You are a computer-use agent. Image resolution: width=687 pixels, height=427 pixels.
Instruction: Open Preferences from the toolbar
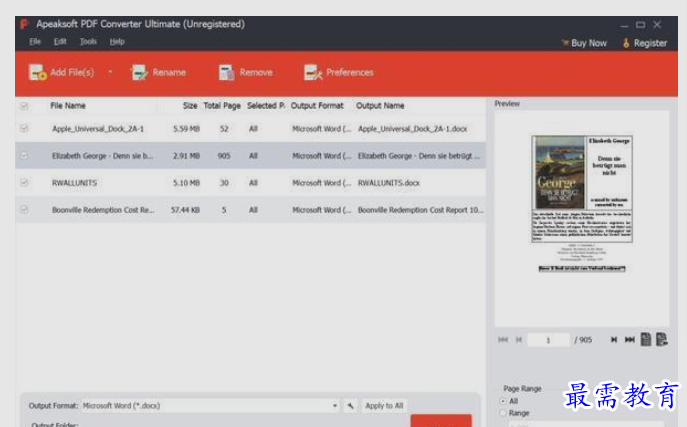pyautogui.click(x=339, y=72)
